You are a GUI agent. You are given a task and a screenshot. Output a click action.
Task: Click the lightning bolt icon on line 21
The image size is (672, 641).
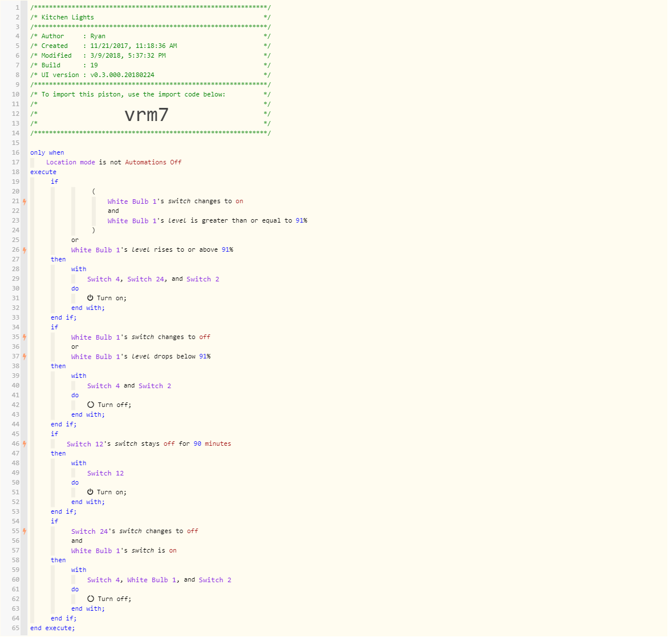pyautogui.click(x=25, y=201)
